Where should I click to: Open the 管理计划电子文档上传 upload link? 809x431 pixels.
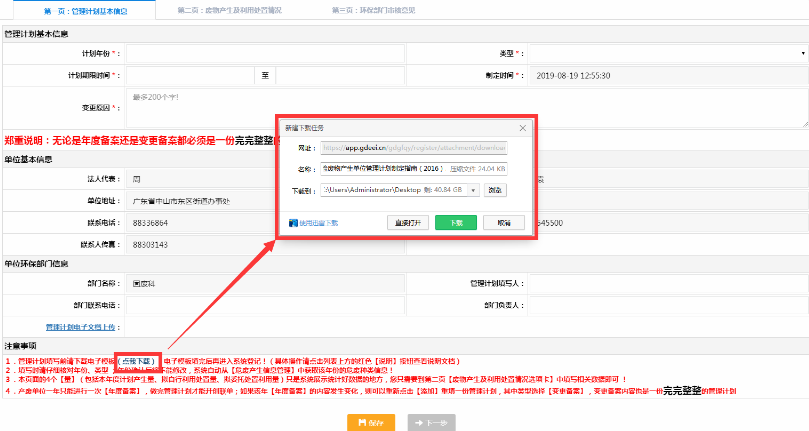(x=80, y=327)
